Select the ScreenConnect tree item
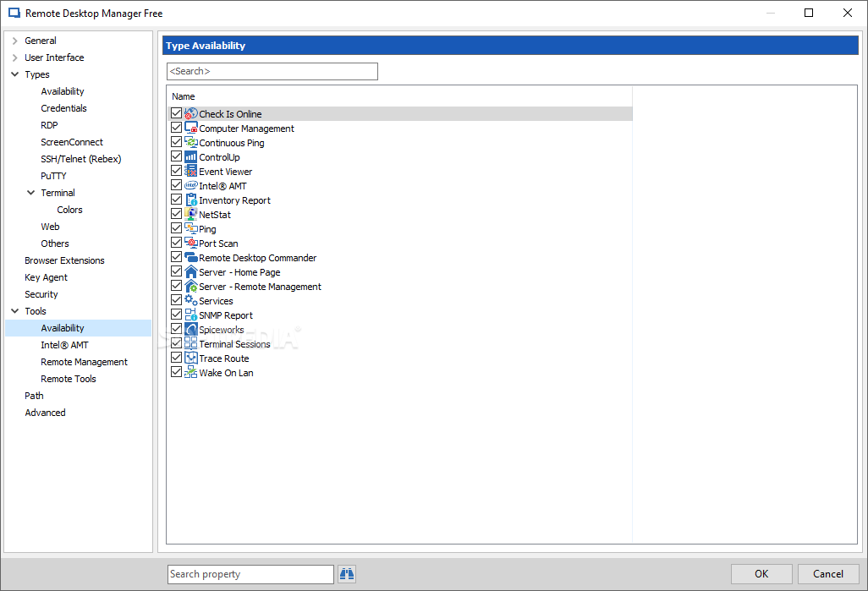 72,142
